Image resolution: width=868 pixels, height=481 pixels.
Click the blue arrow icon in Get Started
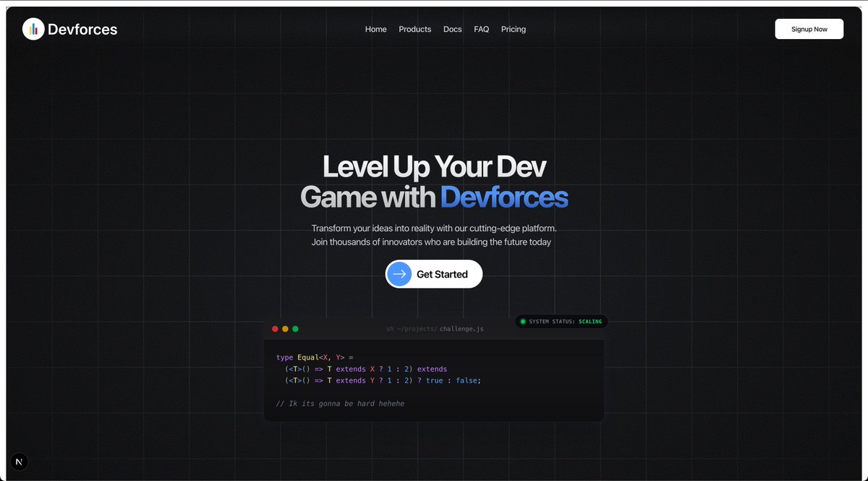coord(399,274)
